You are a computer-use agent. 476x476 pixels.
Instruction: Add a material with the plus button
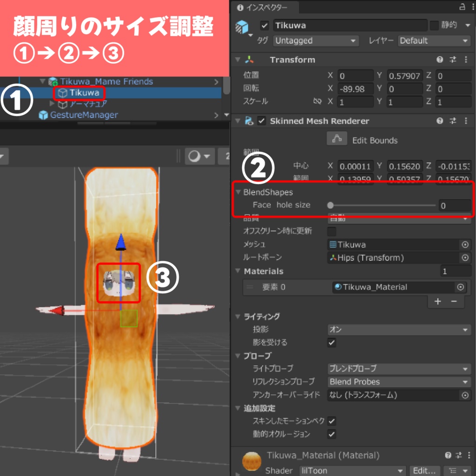click(438, 301)
